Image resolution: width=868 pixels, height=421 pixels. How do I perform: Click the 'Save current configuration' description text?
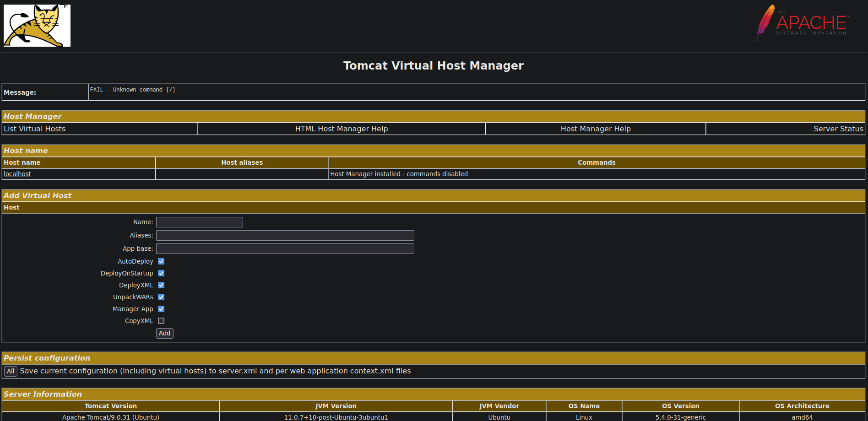215,371
